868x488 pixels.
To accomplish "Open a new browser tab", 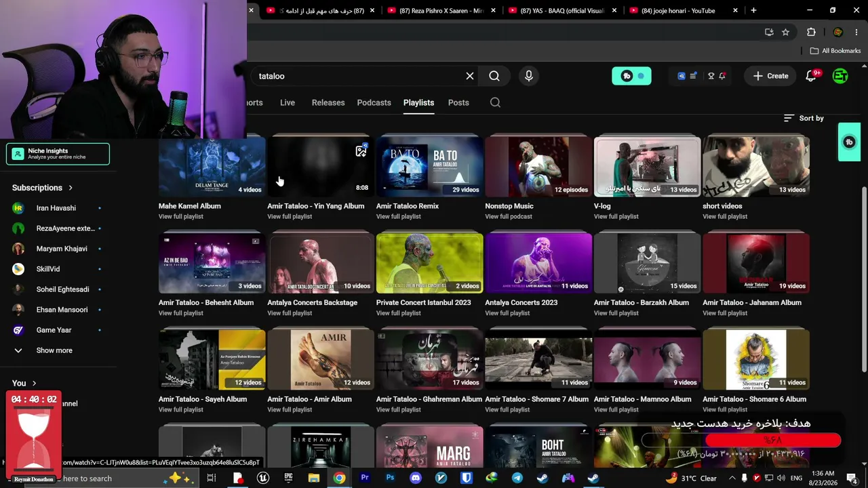I will (753, 10).
